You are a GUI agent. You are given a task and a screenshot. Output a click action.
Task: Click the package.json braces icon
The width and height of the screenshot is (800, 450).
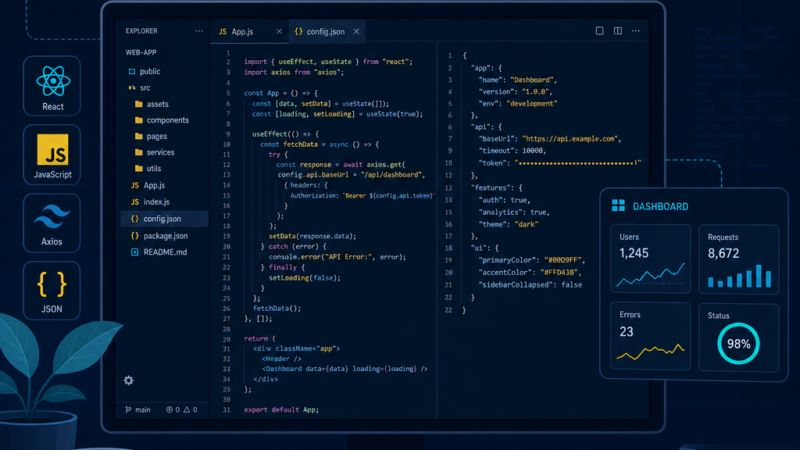coord(135,236)
